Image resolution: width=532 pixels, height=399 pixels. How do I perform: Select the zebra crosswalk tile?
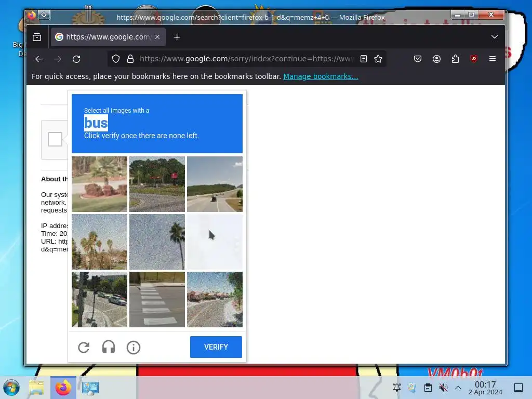[157, 299]
